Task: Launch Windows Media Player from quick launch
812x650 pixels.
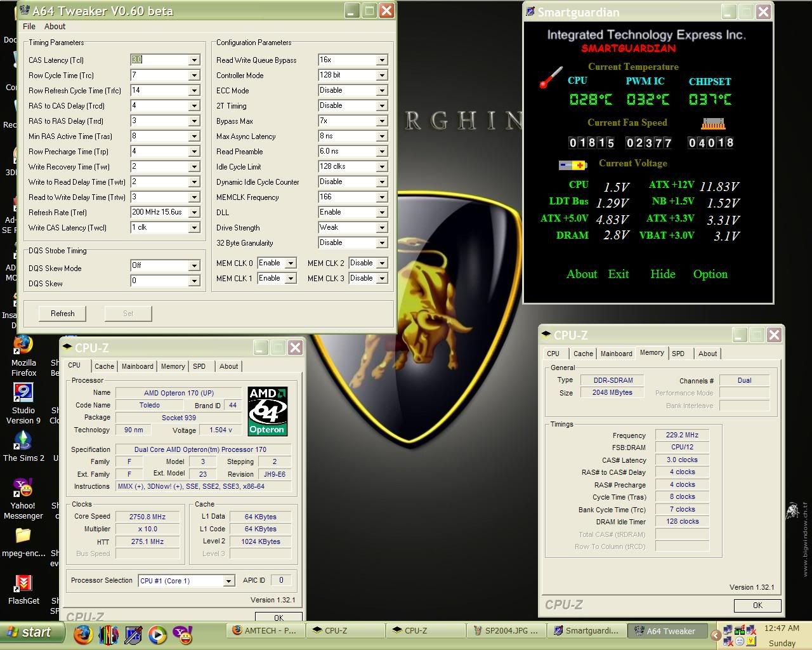Action: [157, 633]
